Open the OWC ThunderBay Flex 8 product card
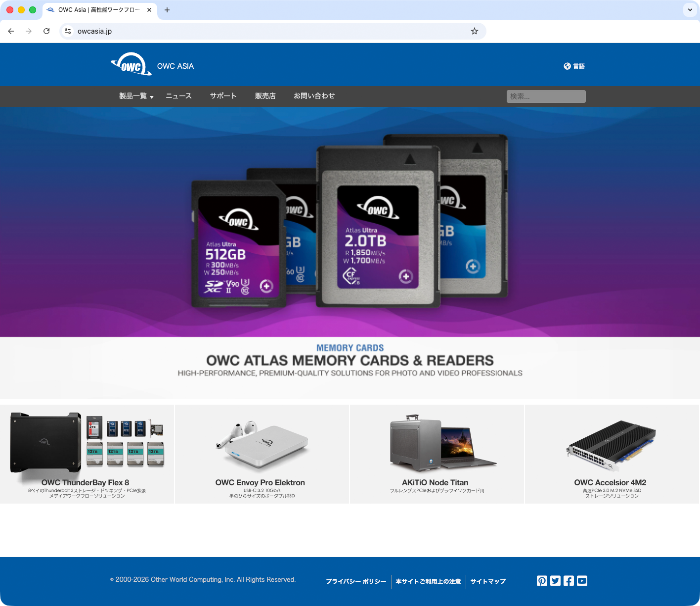Screen dimensions: 700x606 pos(87,454)
